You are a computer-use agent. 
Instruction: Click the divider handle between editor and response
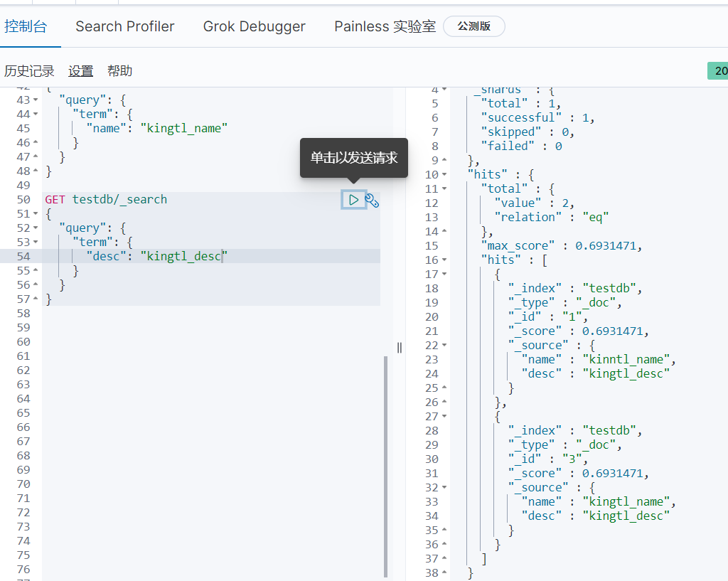pyautogui.click(x=400, y=347)
